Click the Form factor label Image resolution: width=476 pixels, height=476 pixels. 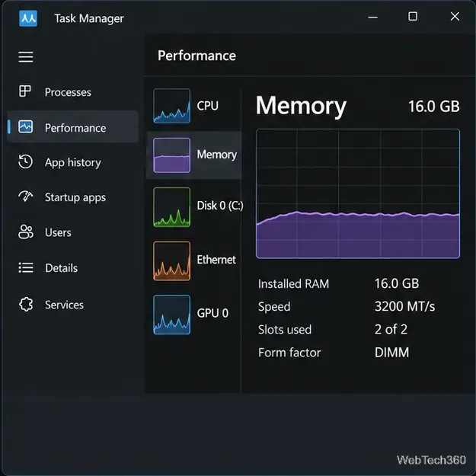pos(289,353)
